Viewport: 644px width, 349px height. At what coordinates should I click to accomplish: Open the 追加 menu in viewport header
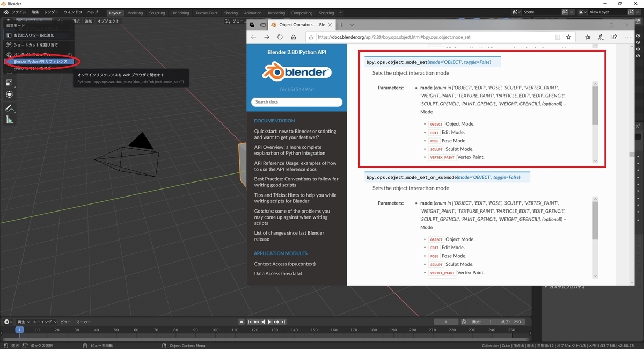[x=89, y=21]
